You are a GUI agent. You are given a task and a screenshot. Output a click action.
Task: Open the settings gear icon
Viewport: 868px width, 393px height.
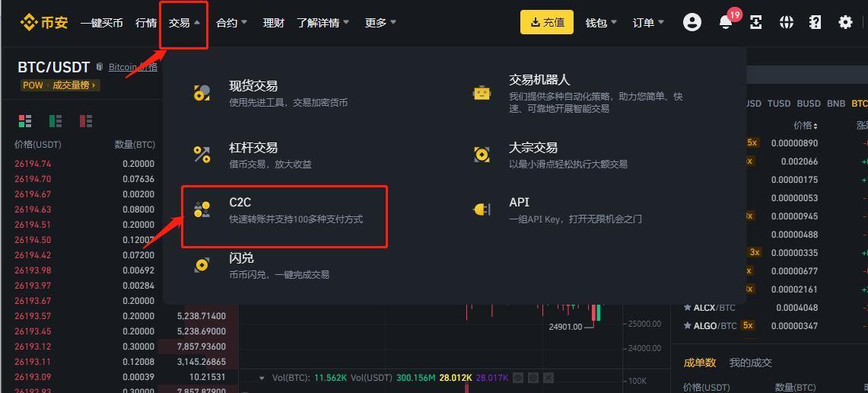(x=845, y=22)
